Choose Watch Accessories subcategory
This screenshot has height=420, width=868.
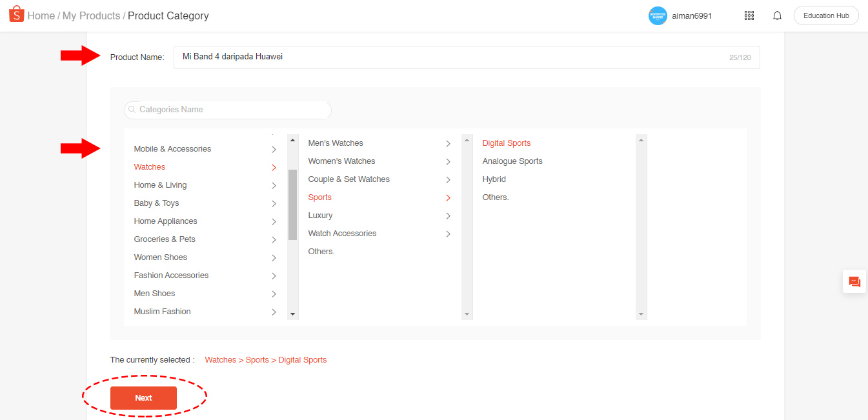(342, 234)
